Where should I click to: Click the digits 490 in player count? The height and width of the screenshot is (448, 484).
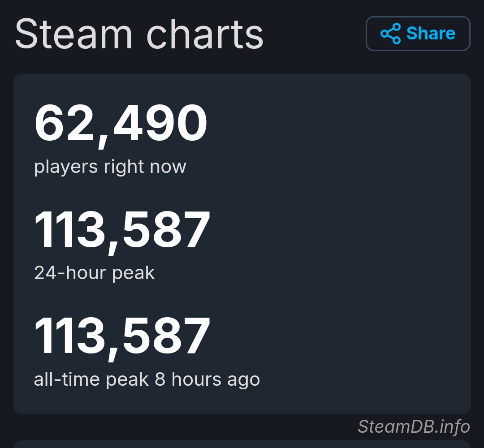(160, 123)
